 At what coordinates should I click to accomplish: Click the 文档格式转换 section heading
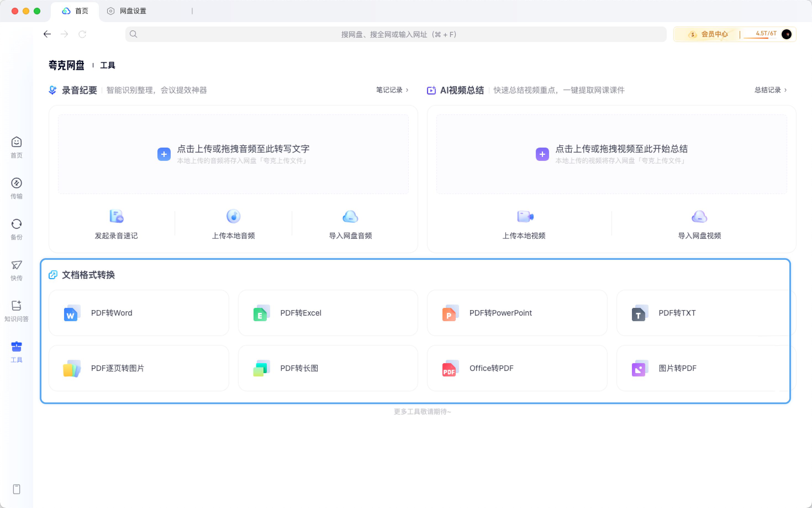(88, 274)
